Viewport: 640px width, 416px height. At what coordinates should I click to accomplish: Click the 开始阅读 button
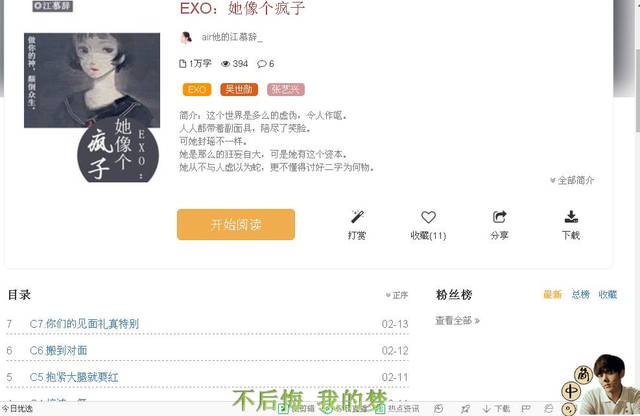tap(236, 225)
